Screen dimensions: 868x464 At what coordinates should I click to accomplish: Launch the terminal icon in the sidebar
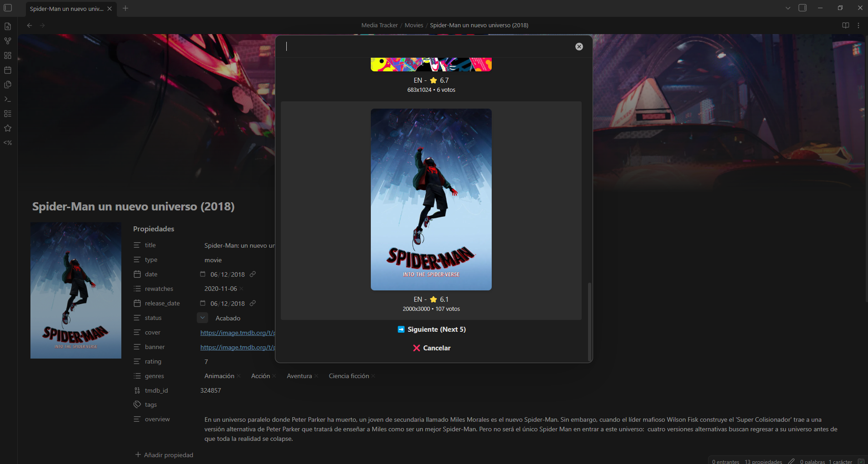tap(7, 99)
